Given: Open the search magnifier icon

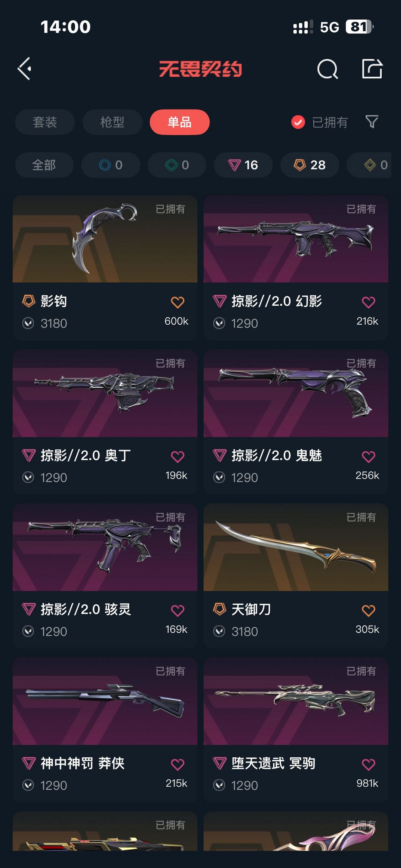Looking at the screenshot, I should point(327,69).
